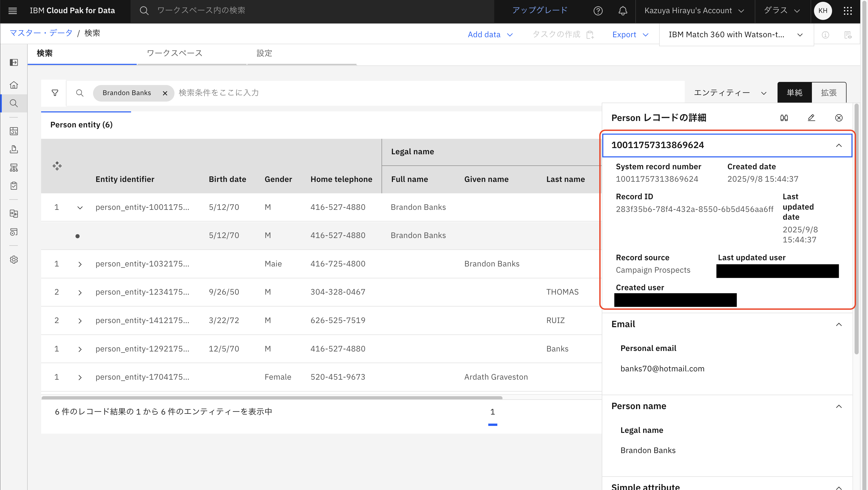Click the マスター・データ breadcrumb link

coord(41,33)
